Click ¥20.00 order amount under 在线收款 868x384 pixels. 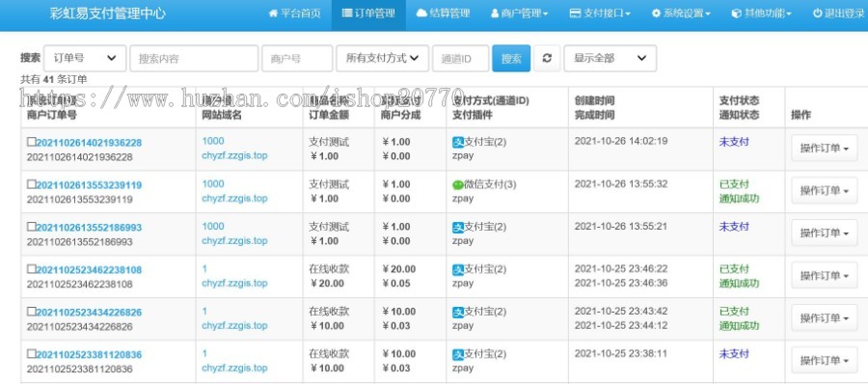tap(327, 283)
